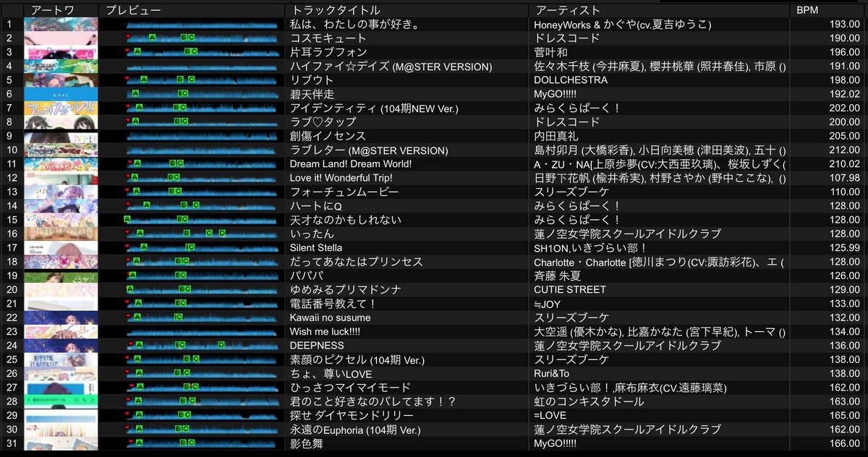This screenshot has width=868, height=457.
Task: Select track title Kawaii no susume
Action: point(330,317)
